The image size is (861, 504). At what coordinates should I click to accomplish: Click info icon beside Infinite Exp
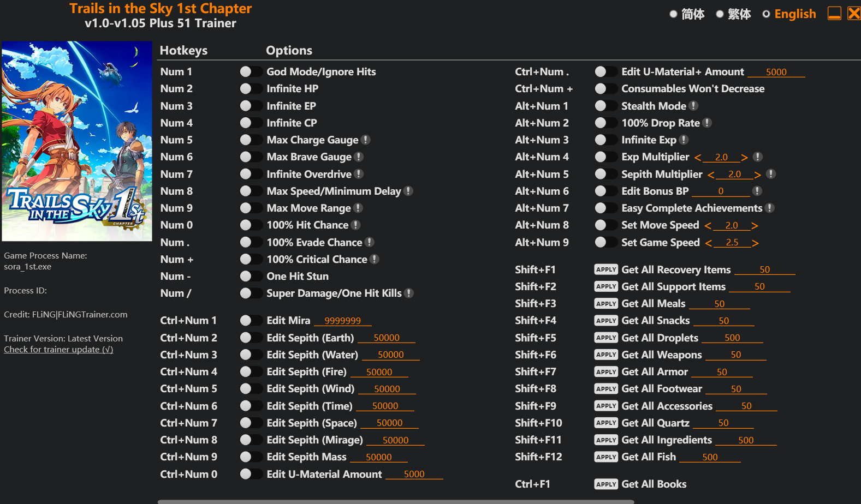(684, 140)
